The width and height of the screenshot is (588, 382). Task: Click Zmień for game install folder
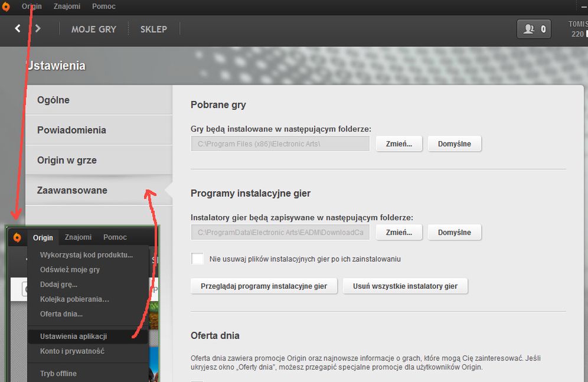click(399, 143)
